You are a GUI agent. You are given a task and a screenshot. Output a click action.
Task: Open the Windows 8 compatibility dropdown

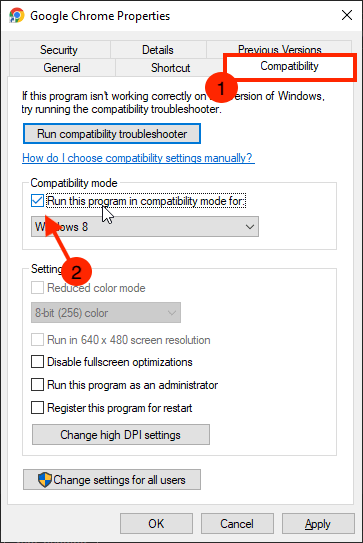point(145,227)
